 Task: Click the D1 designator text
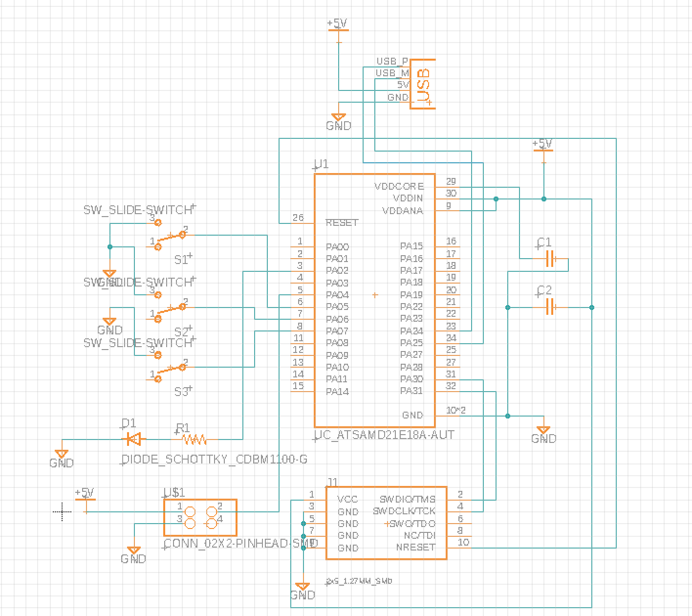pos(129,423)
